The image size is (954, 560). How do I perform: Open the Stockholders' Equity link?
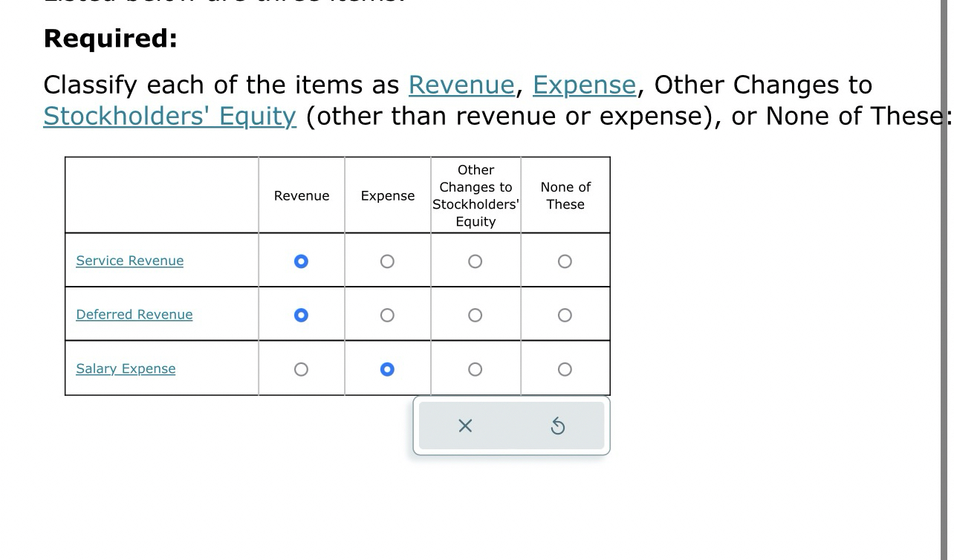pos(169,116)
